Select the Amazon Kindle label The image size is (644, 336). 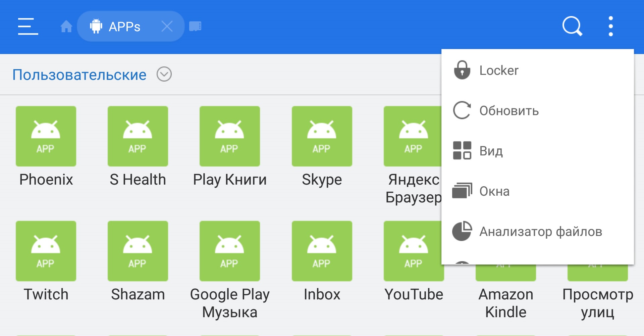[506, 303]
